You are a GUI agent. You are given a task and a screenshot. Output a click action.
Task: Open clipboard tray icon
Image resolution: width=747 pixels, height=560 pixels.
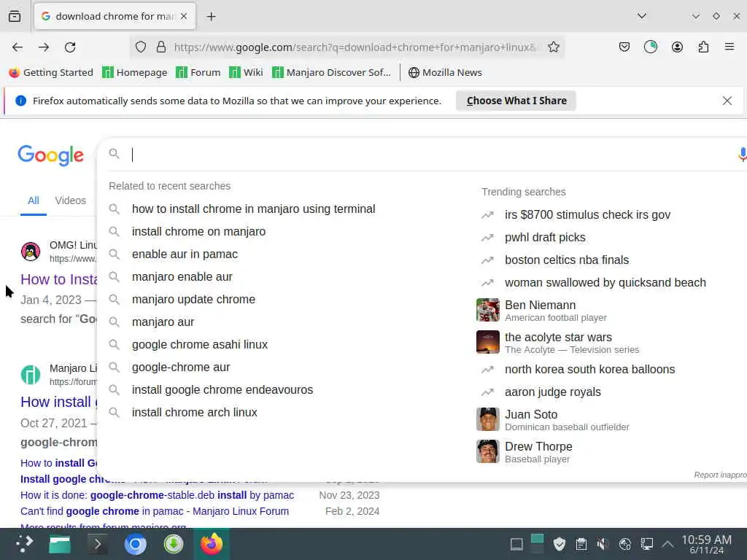point(581,544)
